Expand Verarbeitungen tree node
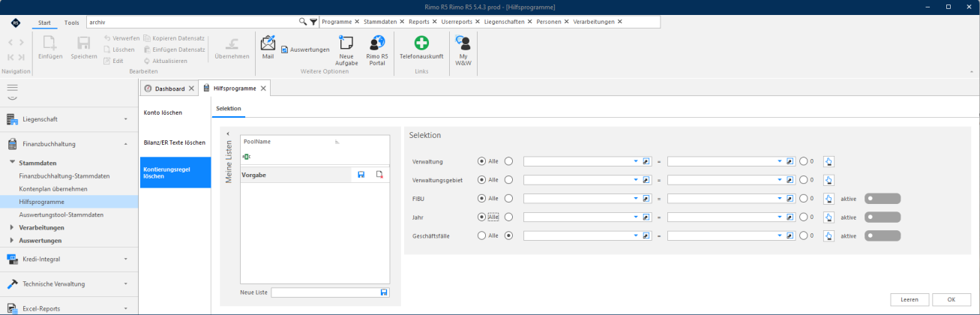Viewport: 980px width, 315px height. (12, 227)
